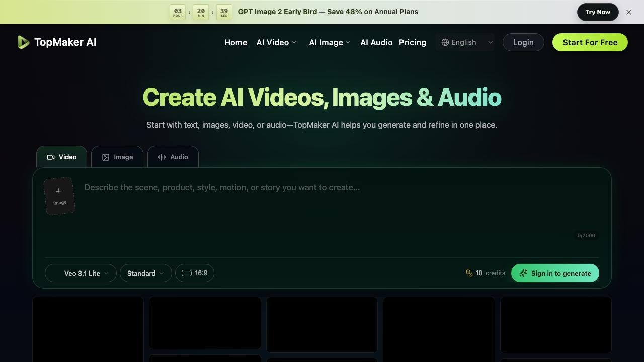This screenshot has width=644, height=362.
Task: Click the picture icon on Image tab
Action: coord(106,157)
